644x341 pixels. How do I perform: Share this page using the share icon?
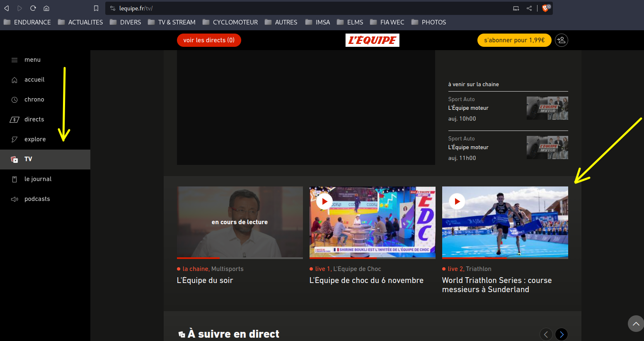click(529, 8)
